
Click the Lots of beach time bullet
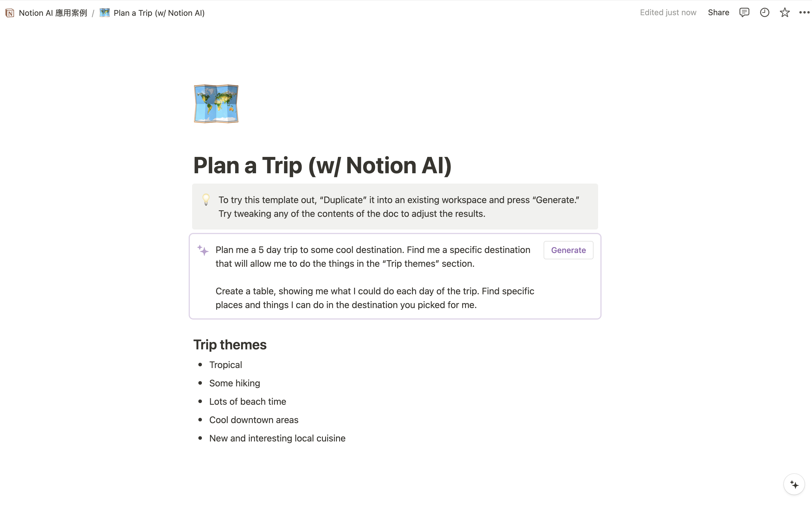point(248,402)
